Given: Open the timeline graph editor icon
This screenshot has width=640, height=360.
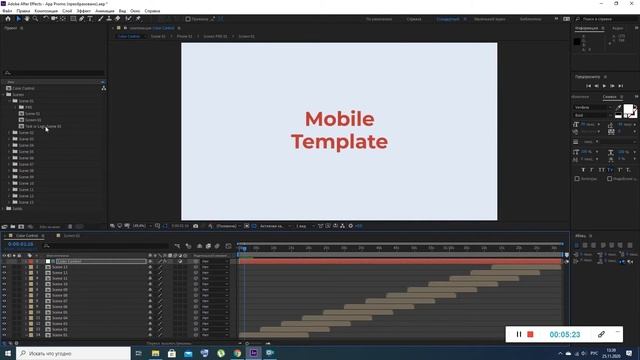Looking at the screenshot, I should 228,246.
